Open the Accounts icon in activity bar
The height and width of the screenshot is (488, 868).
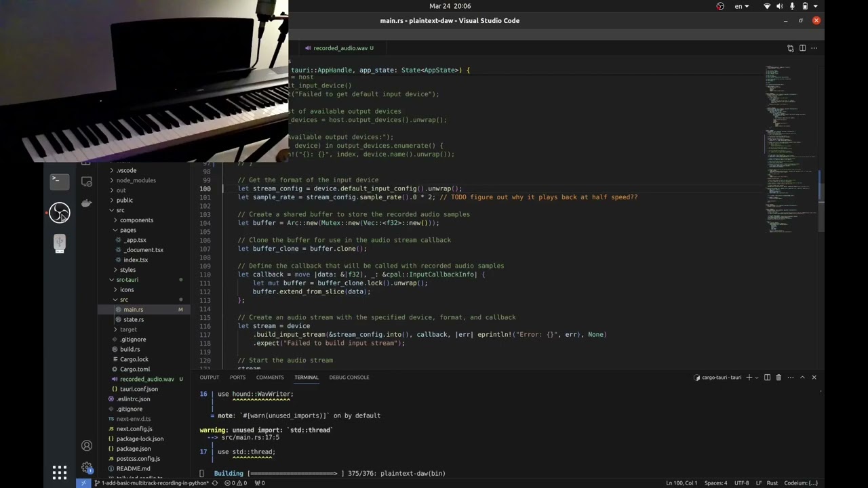pos(86,445)
